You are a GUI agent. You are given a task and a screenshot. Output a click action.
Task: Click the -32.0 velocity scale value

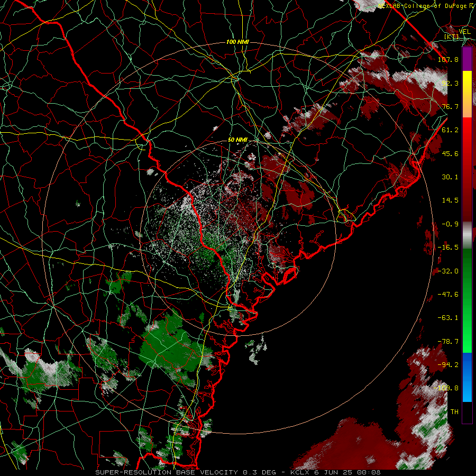point(448,271)
